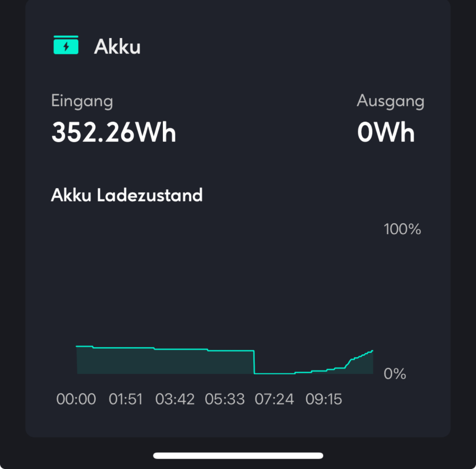
Task: Tap the green battery charging icon
Action: pos(66,45)
